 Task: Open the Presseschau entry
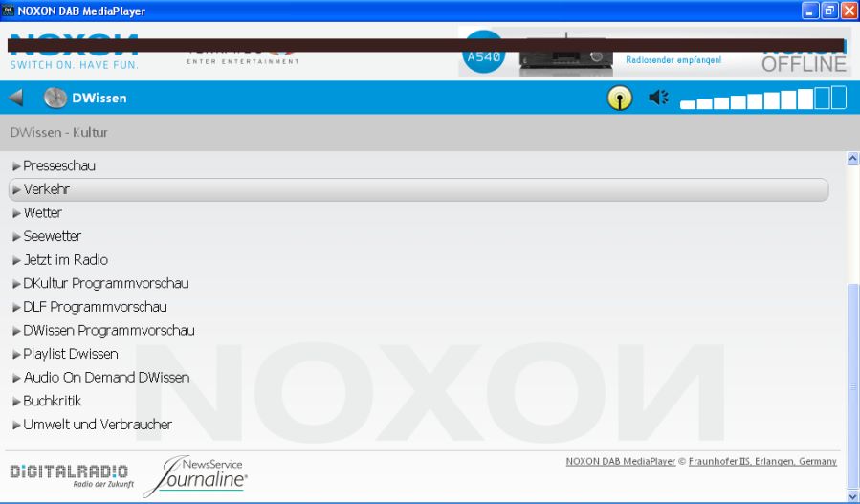coord(59,165)
